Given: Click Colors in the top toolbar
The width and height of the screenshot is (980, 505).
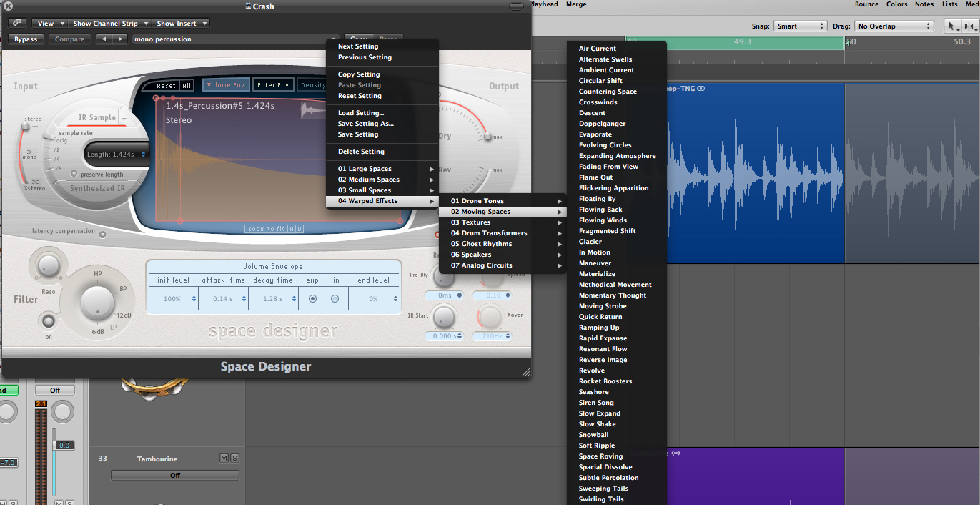Looking at the screenshot, I should pos(896,4).
